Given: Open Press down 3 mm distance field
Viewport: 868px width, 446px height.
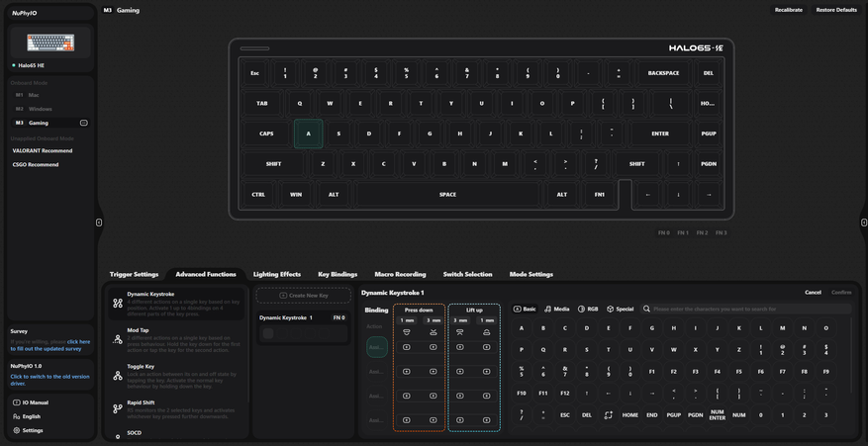Looking at the screenshot, I should click(x=433, y=320).
